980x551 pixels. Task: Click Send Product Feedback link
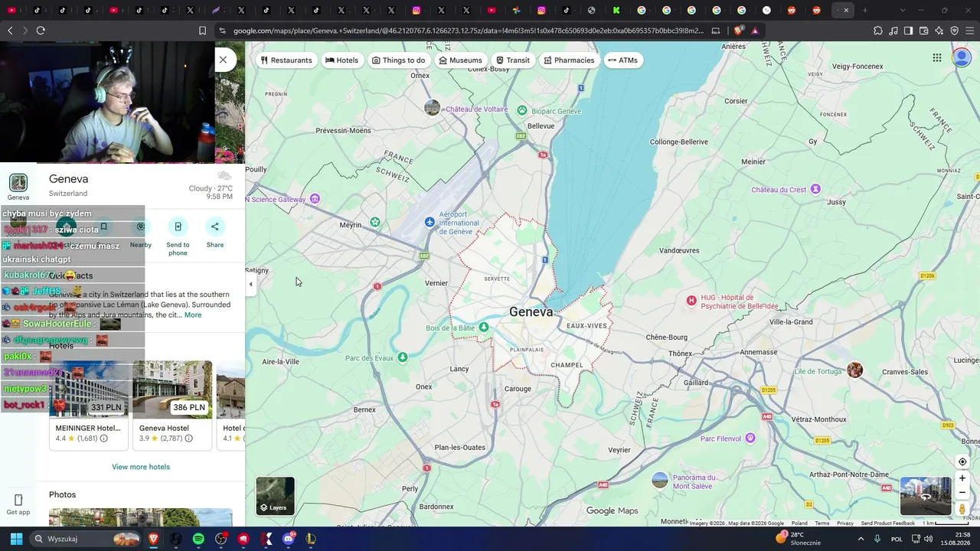pyautogui.click(x=887, y=523)
